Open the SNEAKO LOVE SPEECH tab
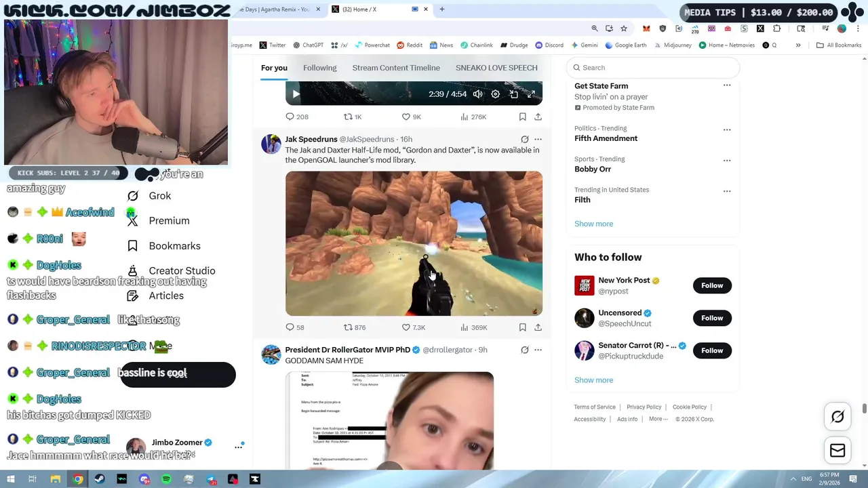This screenshot has height=488, width=868. pyautogui.click(x=496, y=68)
